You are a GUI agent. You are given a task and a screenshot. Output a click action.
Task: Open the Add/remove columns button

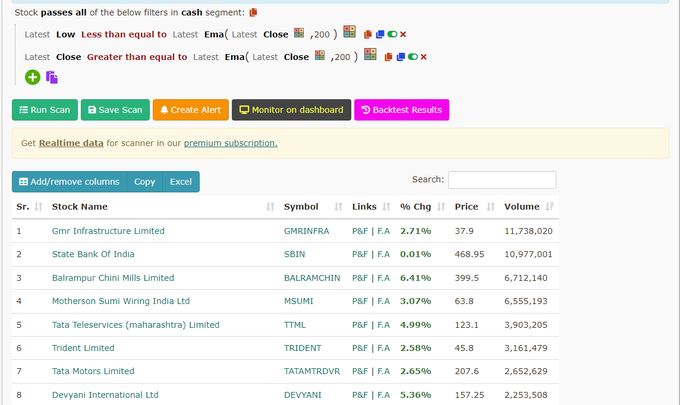69,182
